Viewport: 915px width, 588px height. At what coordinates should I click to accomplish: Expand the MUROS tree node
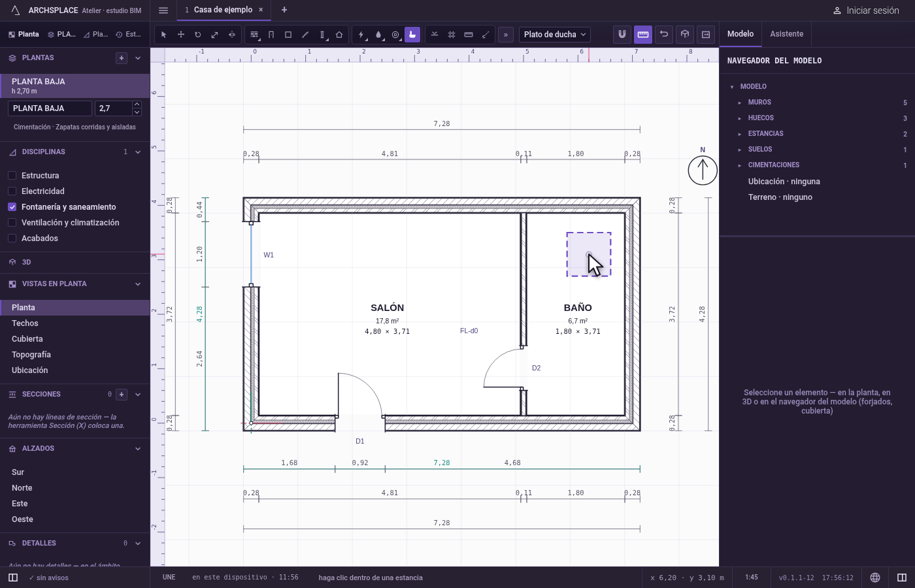(x=740, y=103)
